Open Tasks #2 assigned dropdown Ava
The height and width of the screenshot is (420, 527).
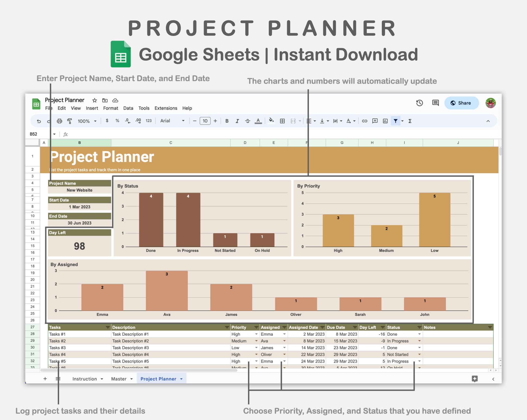(284, 341)
